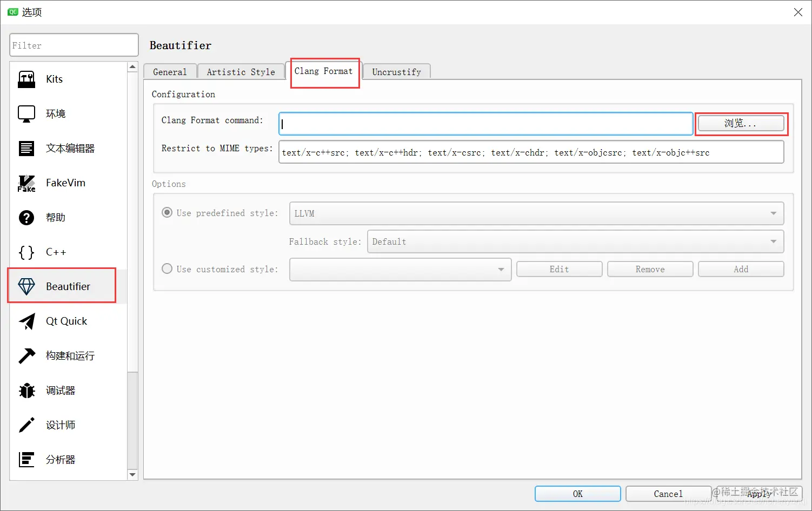Click the category list scroll down arrow

tap(132, 475)
